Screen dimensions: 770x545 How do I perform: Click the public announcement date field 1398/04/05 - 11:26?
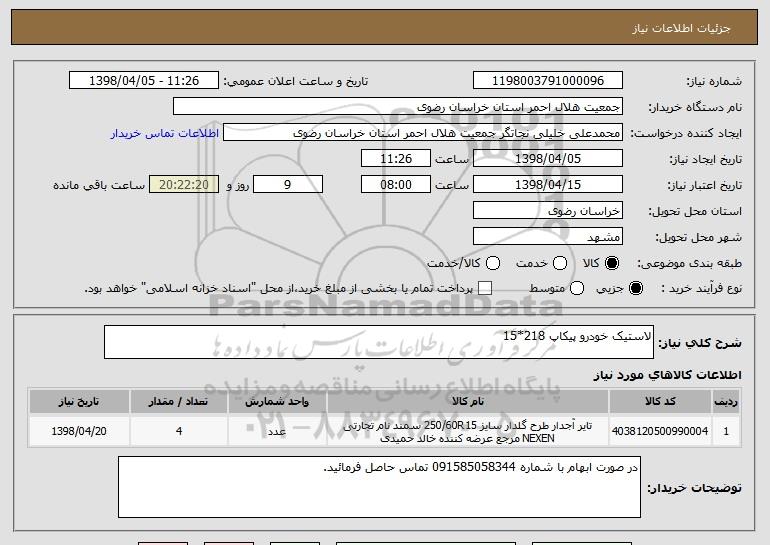pyautogui.click(x=144, y=81)
